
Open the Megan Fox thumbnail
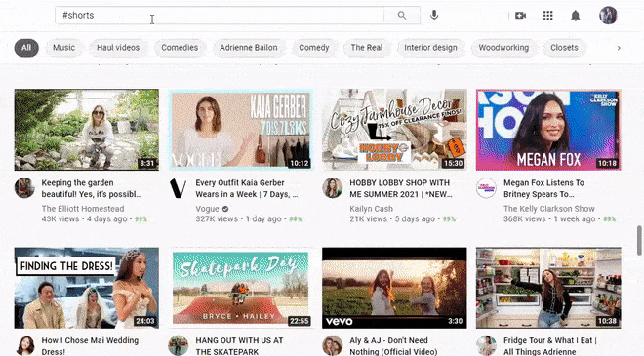click(548, 130)
